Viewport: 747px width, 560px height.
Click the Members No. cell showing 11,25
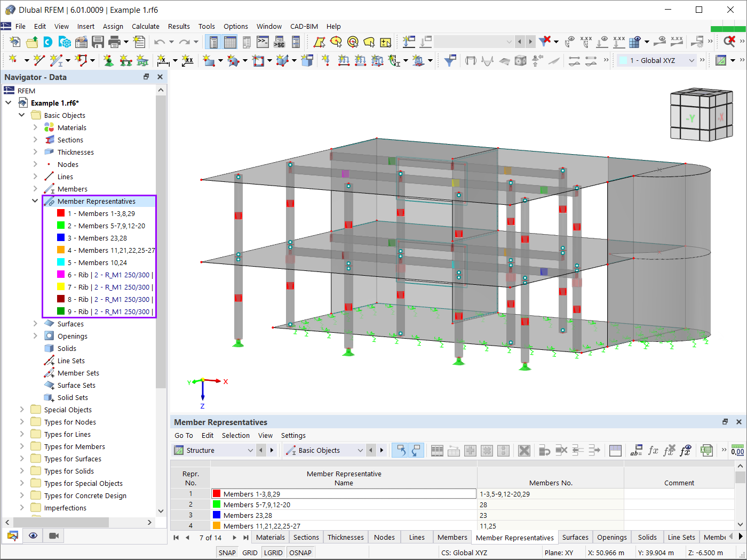[x=550, y=526]
